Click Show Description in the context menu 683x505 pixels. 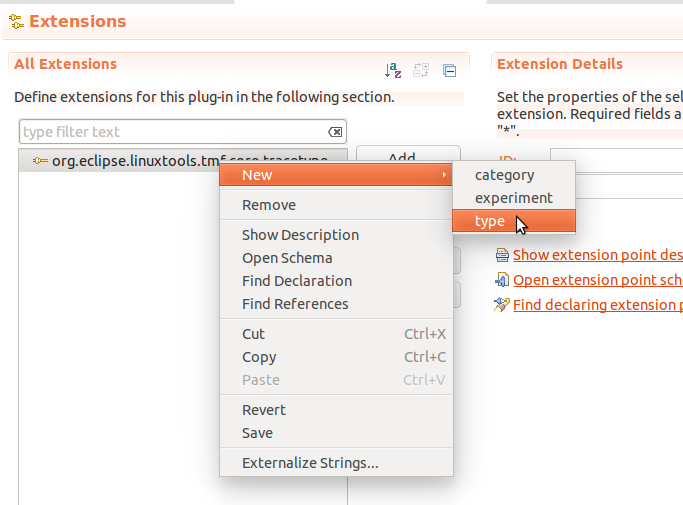[x=300, y=235]
